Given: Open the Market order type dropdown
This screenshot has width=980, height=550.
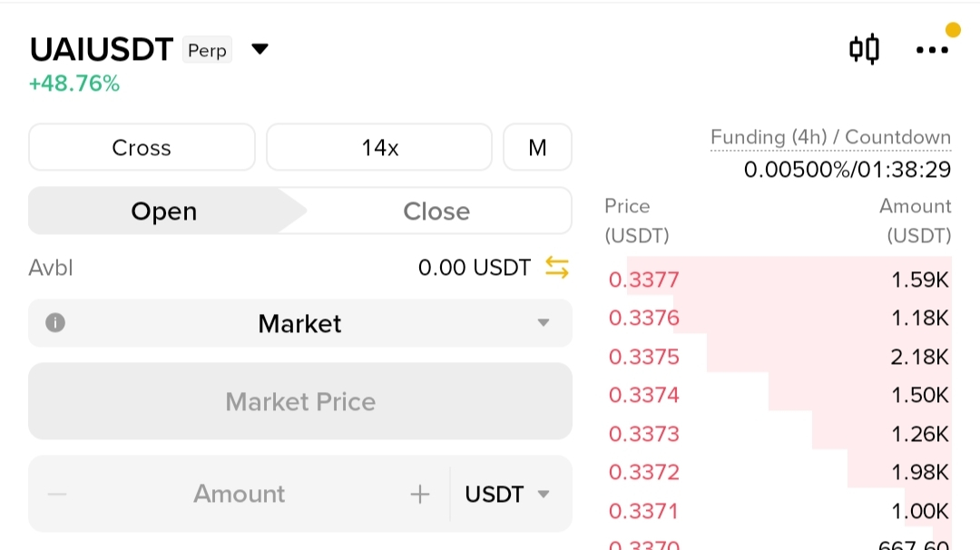Looking at the screenshot, I should 300,323.
